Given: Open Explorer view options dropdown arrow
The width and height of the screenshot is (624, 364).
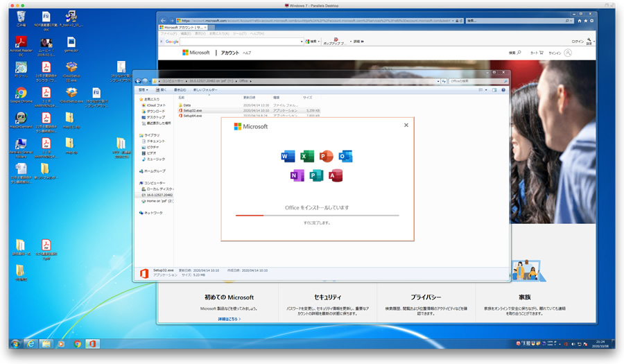Looking at the screenshot, I should click(x=486, y=90).
